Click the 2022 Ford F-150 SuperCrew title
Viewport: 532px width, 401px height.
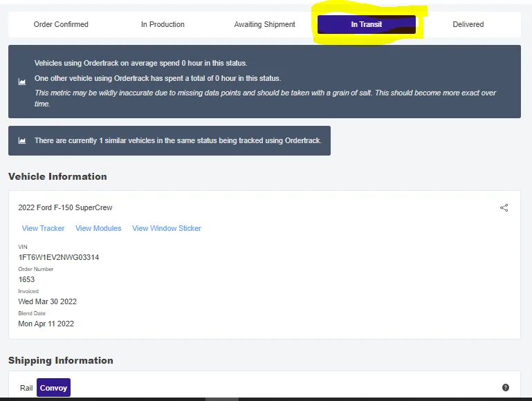point(65,207)
